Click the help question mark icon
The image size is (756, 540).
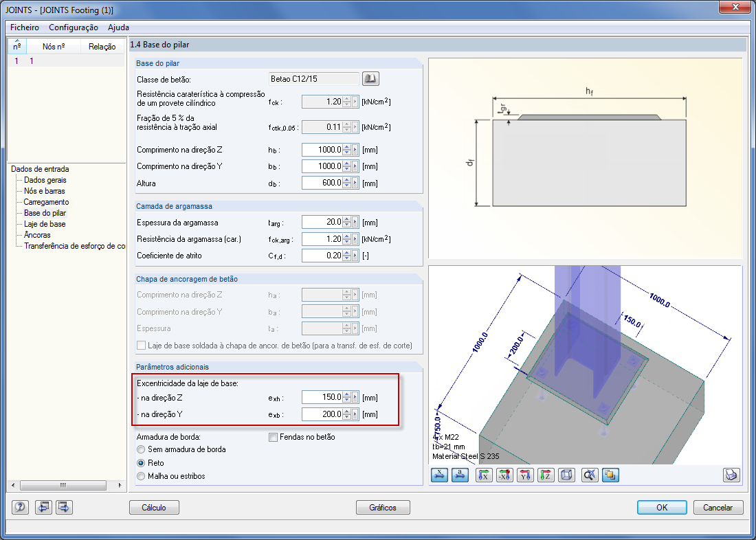coord(20,507)
